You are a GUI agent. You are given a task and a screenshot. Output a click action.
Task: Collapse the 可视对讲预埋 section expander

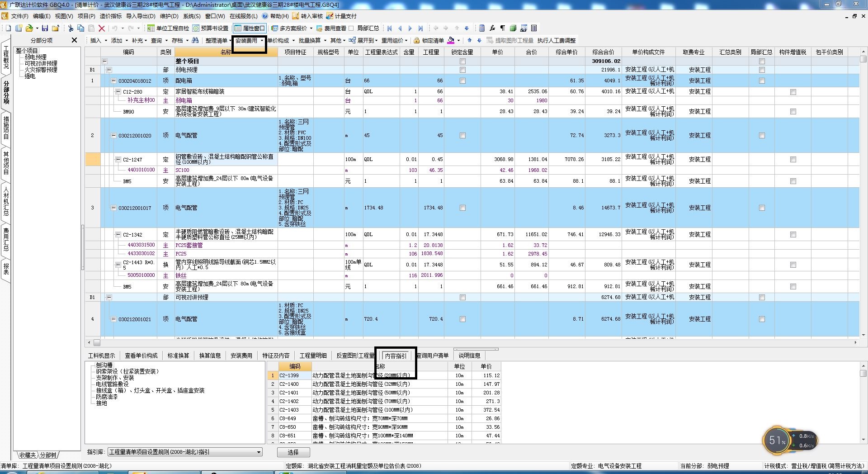[x=109, y=297]
